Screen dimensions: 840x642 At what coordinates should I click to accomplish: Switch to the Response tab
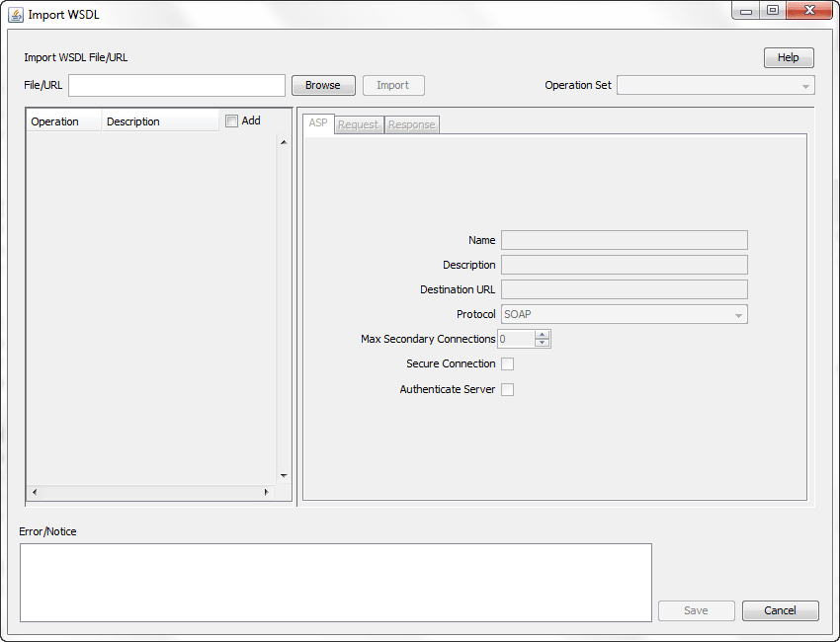point(412,124)
